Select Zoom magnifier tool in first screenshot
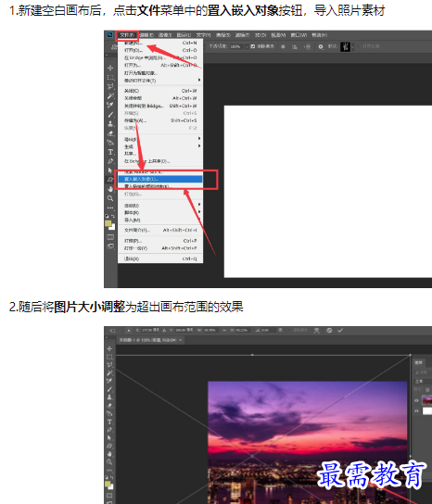Screen dimensions: 432x504 tap(110, 198)
